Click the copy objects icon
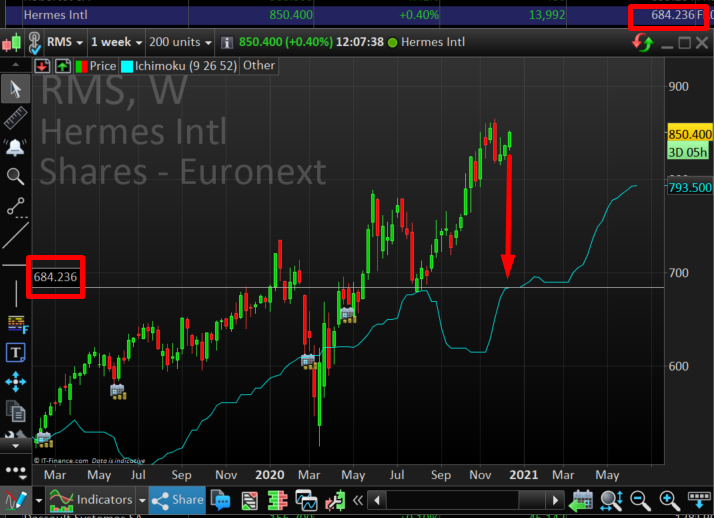The width and height of the screenshot is (714, 518). click(16, 411)
